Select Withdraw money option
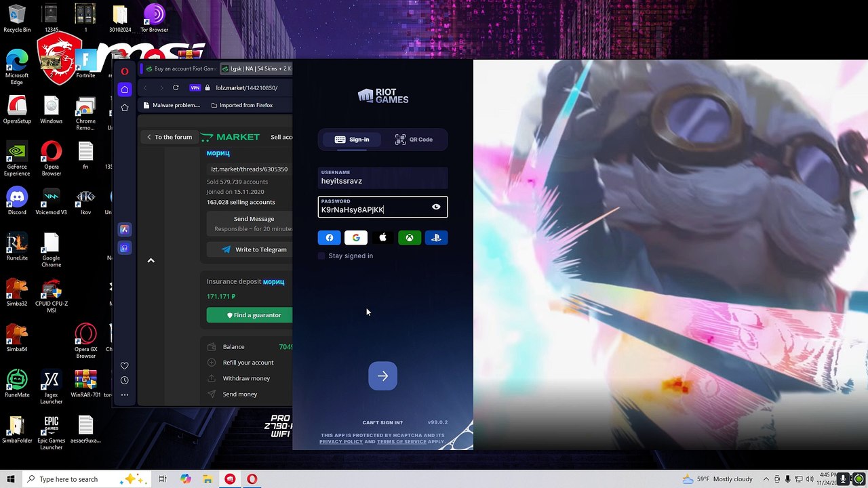The height and width of the screenshot is (488, 868). pos(246,378)
